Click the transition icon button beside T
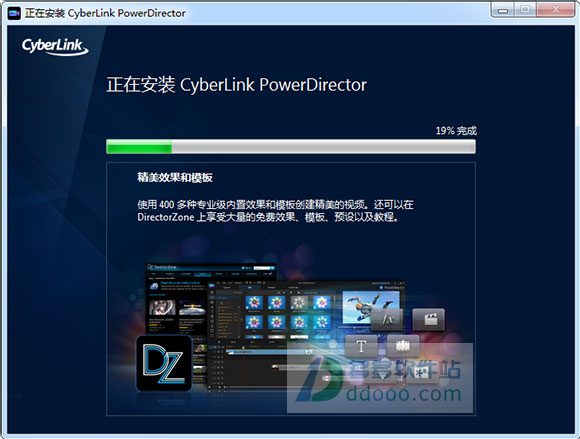 [x=403, y=347]
